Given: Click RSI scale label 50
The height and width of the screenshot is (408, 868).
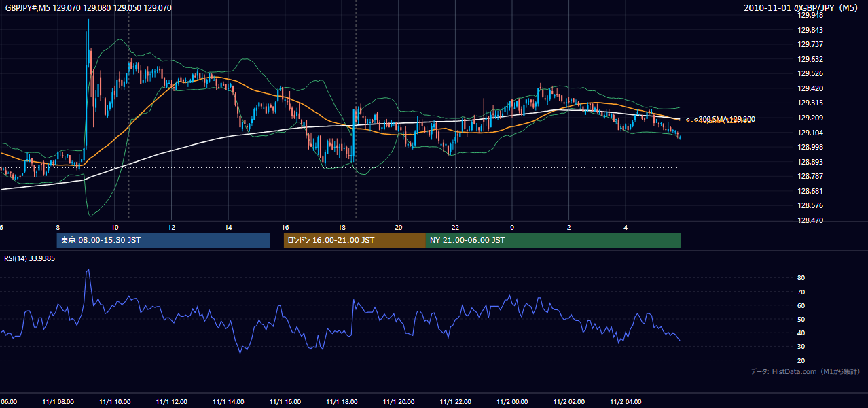Looking at the screenshot, I should 801,319.
